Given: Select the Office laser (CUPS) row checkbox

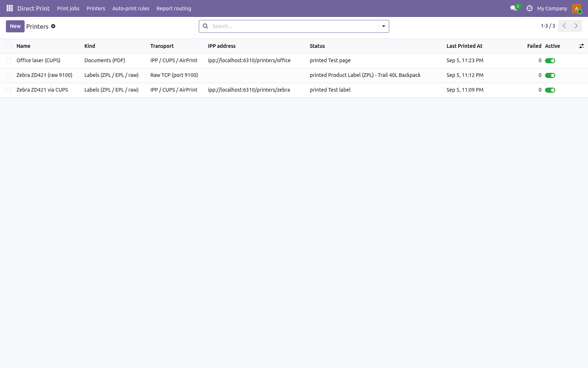Looking at the screenshot, I should point(8,61).
